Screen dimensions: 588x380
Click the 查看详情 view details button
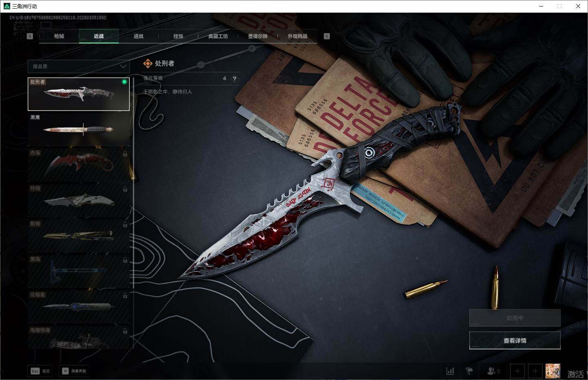(515, 340)
